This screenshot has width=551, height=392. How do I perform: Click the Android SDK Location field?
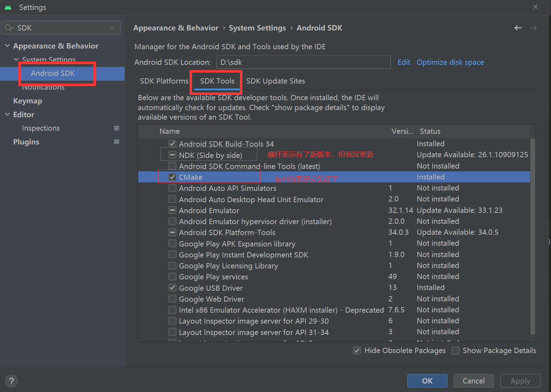[303, 62]
